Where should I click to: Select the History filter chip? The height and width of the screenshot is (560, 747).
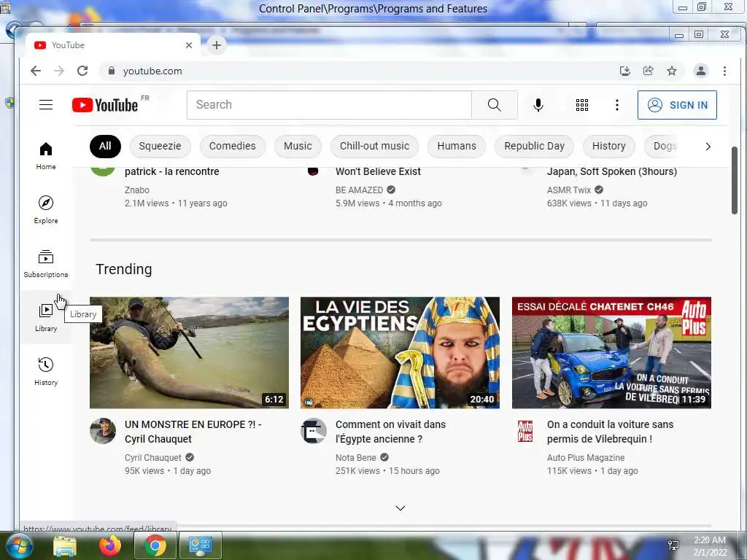point(609,146)
